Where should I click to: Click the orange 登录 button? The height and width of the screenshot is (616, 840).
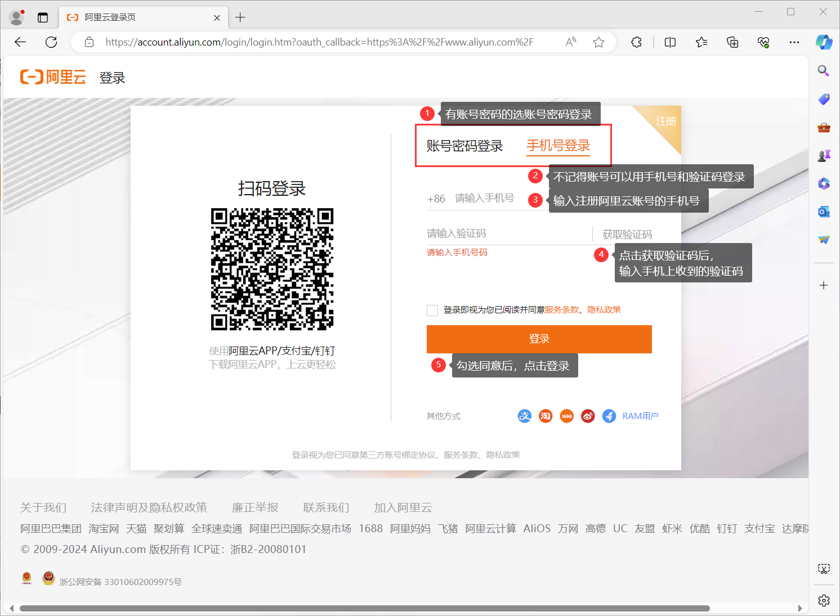tap(539, 339)
